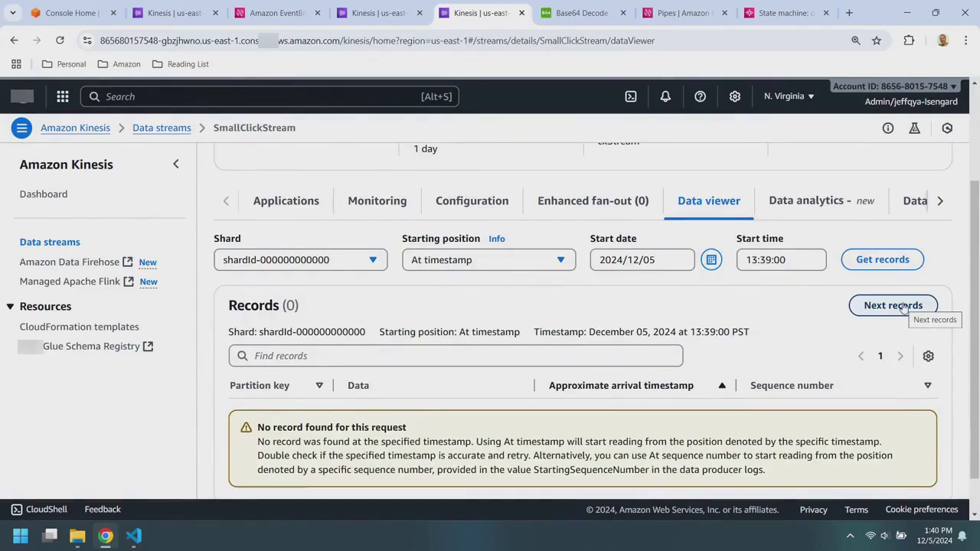
Task: Open Partition key column sort arrow
Action: click(319, 385)
